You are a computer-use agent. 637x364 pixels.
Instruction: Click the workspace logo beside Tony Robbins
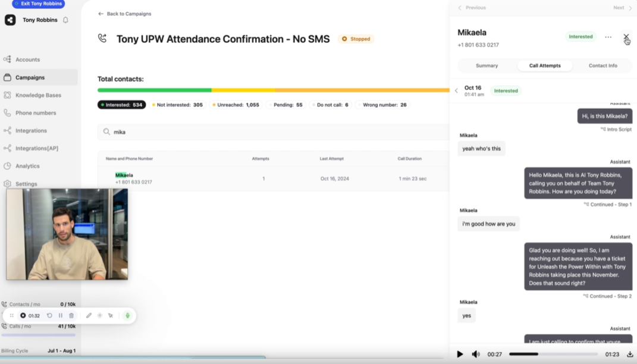click(10, 20)
